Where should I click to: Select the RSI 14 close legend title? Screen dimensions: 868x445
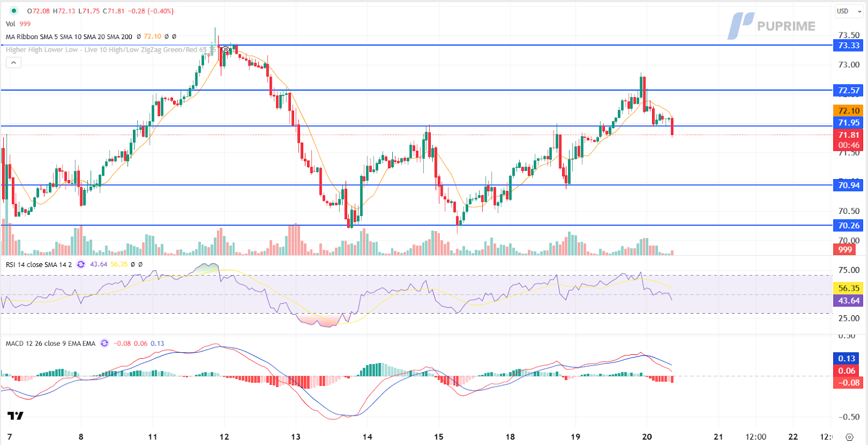39,264
